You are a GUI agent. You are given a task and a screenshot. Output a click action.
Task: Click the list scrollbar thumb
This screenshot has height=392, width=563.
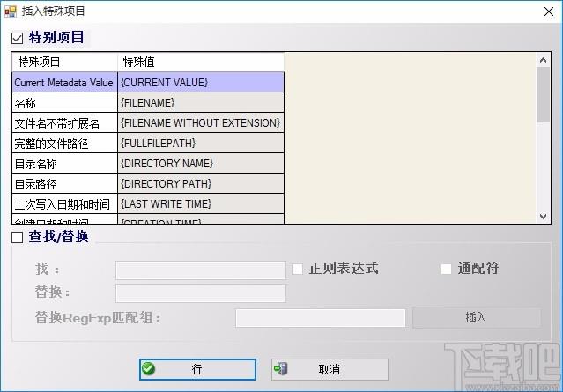pyautogui.click(x=543, y=94)
